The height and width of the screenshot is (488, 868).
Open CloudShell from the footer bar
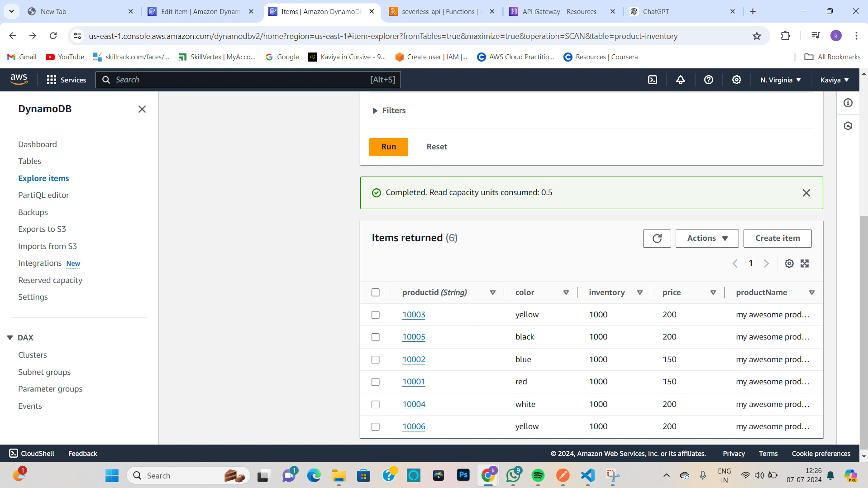32,454
